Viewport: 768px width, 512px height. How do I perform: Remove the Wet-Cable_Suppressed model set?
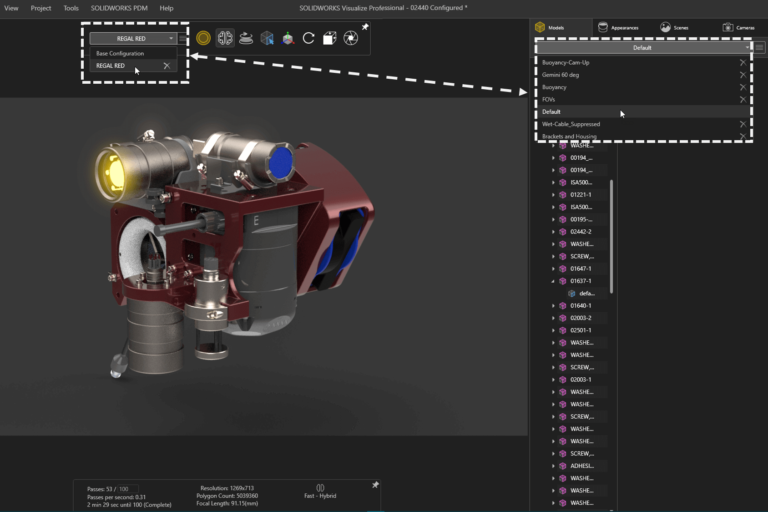pos(743,124)
